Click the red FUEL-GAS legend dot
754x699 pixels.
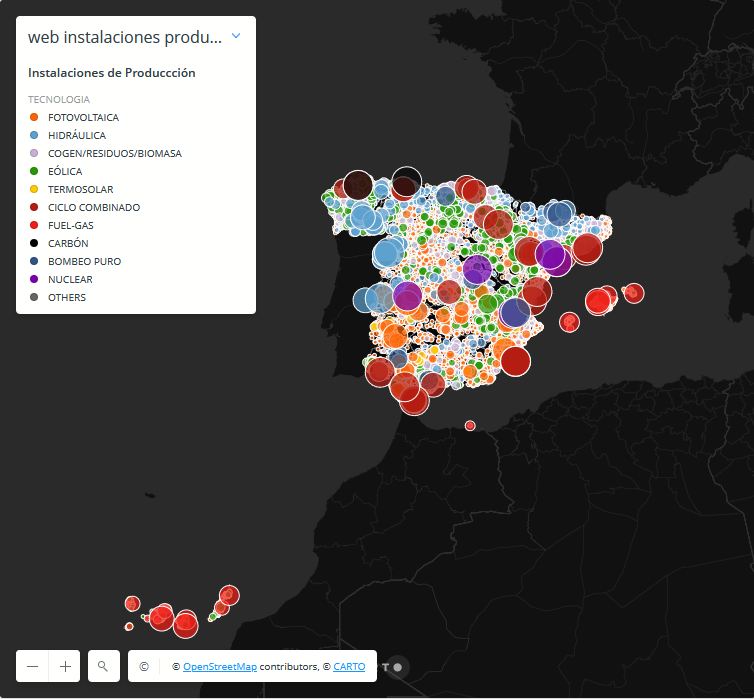click(x=34, y=225)
